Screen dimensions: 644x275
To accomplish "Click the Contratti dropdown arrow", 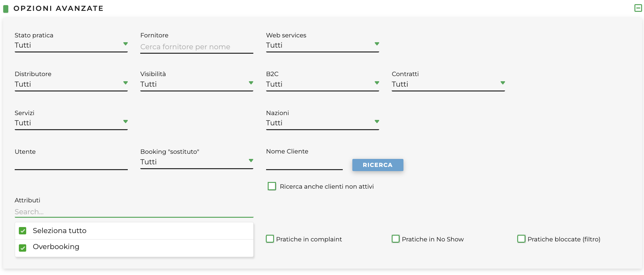I will pos(503,83).
